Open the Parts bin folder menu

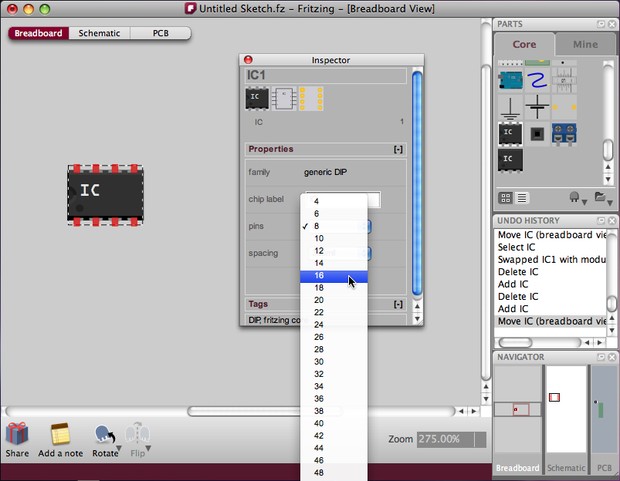[603, 197]
